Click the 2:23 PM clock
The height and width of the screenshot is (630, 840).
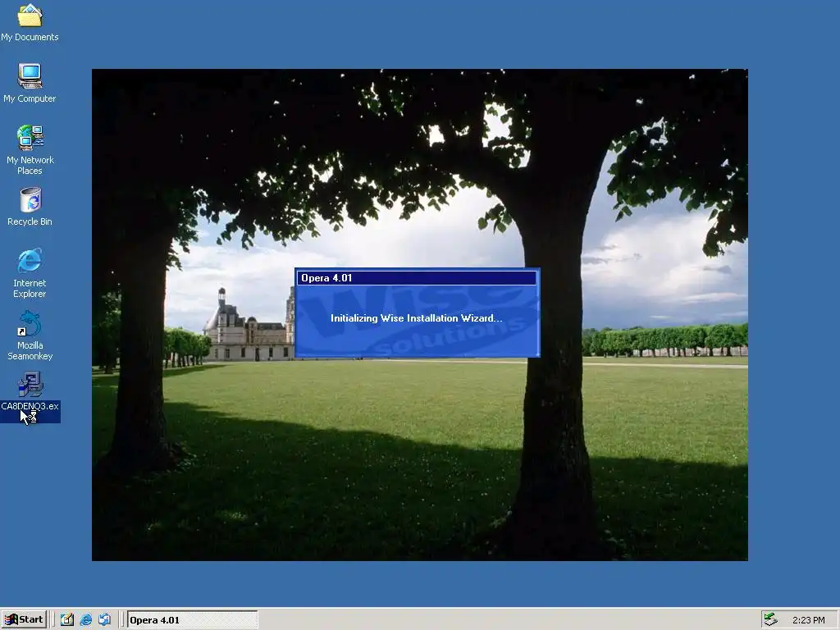point(808,620)
